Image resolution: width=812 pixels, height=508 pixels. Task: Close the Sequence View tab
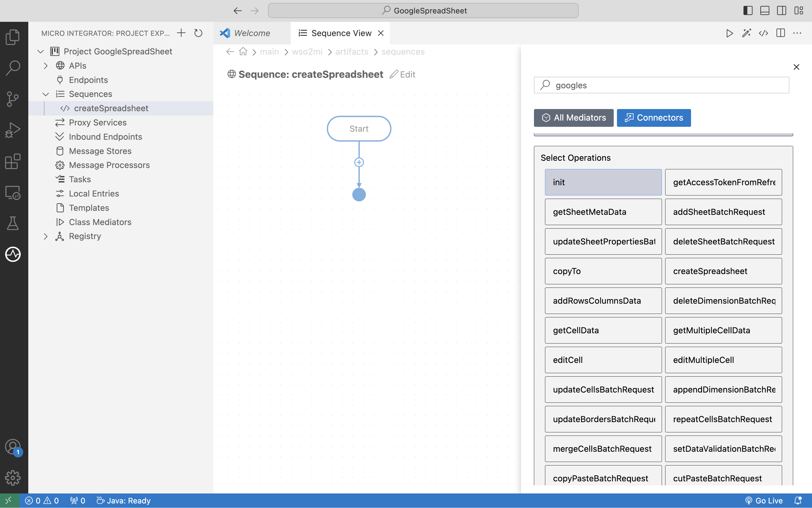click(381, 33)
